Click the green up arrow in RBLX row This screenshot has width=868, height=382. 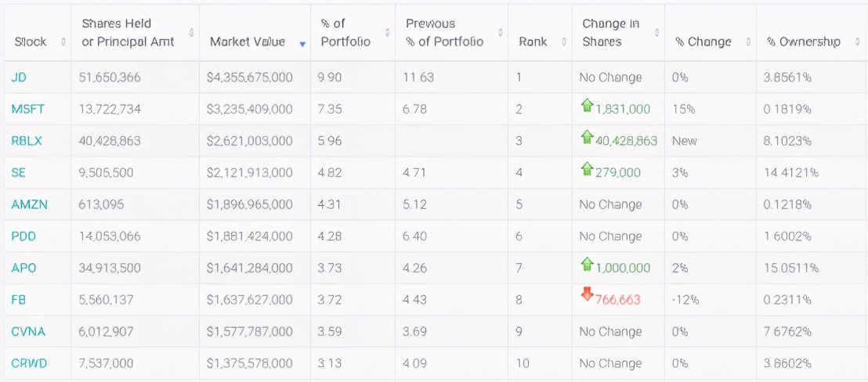point(587,139)
